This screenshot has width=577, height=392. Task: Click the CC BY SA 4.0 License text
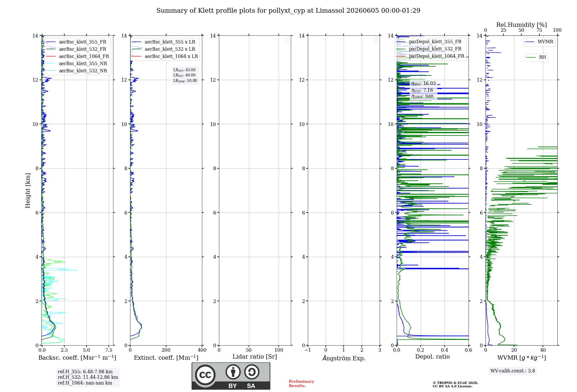(x=453, y=386)
